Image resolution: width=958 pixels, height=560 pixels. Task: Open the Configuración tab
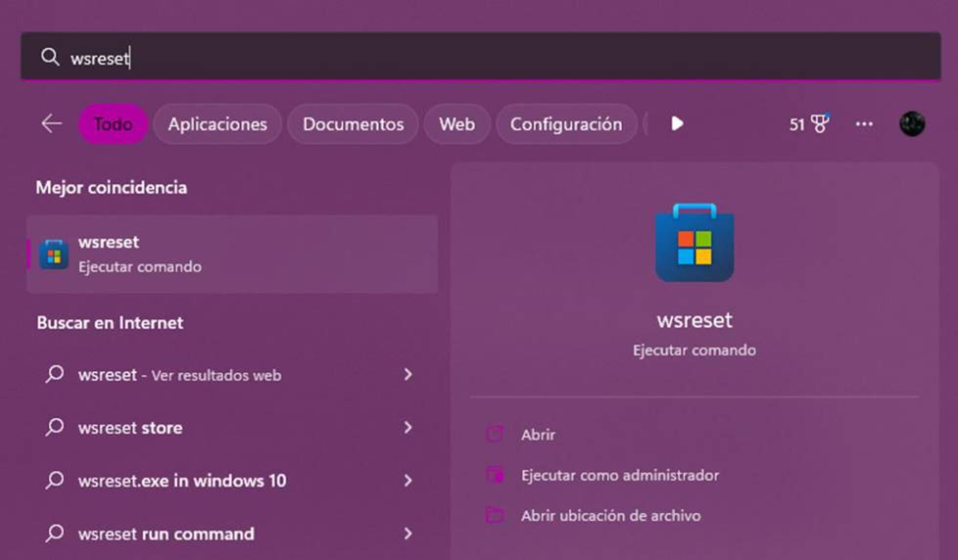coord(566,125)
